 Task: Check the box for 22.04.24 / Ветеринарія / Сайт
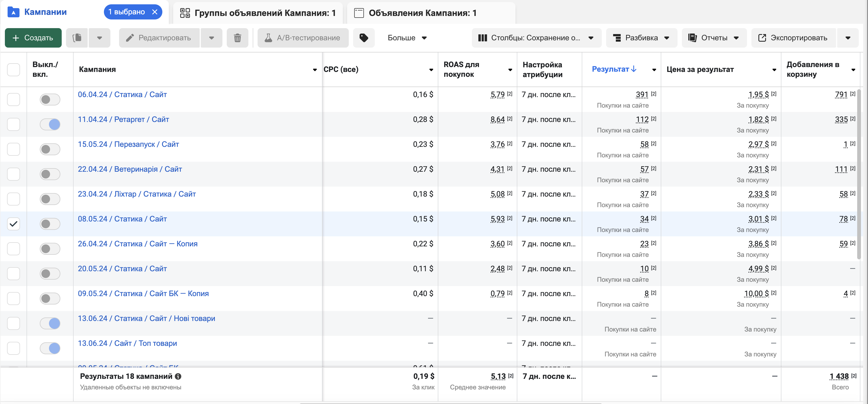pos(14,174)
